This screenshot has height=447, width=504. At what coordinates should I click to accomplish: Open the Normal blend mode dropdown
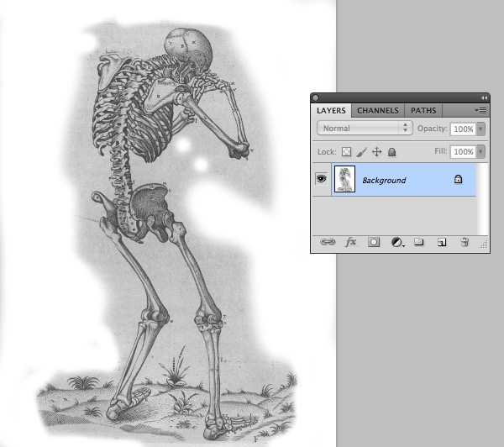(365, 129)
